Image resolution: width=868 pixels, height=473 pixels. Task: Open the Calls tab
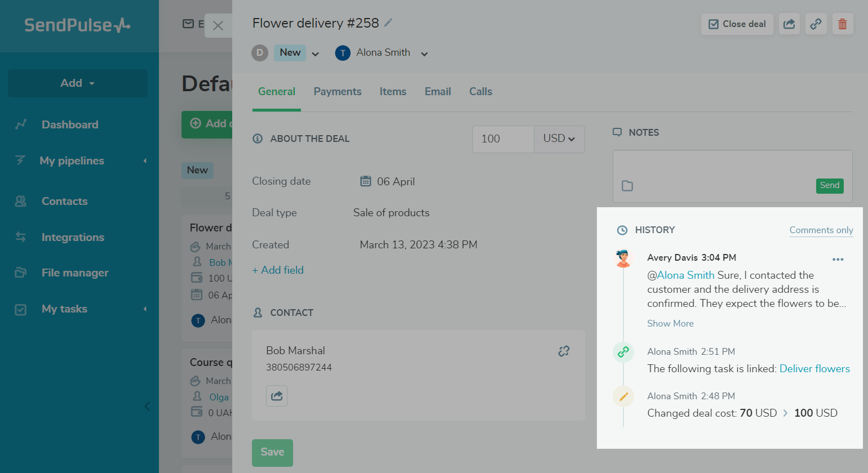(481, 92)
